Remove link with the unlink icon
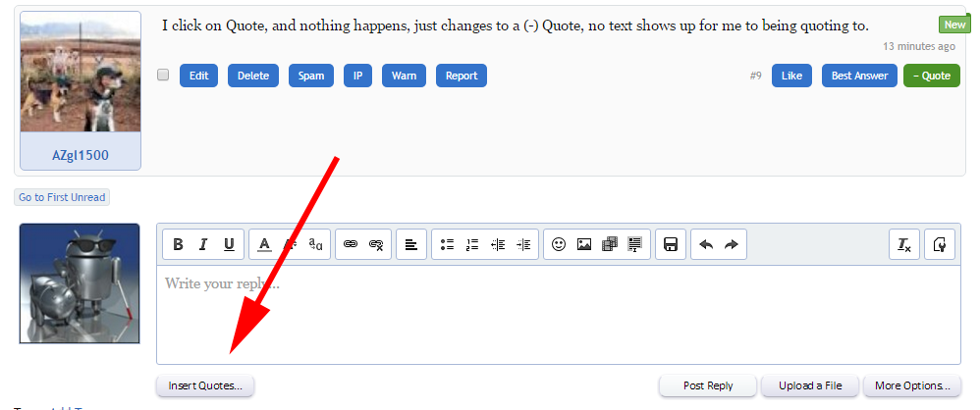Viewport: 980px width, 410px height. tap(376, 245)
